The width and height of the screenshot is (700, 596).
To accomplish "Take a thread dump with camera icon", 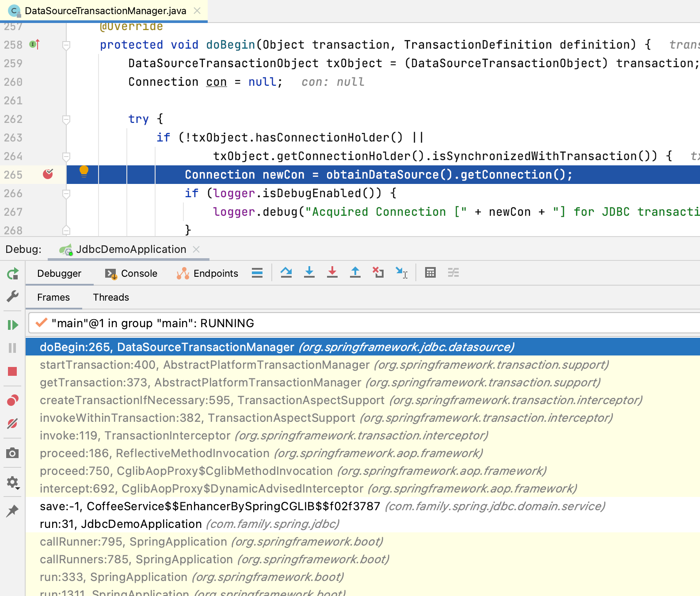I will 13,453.
